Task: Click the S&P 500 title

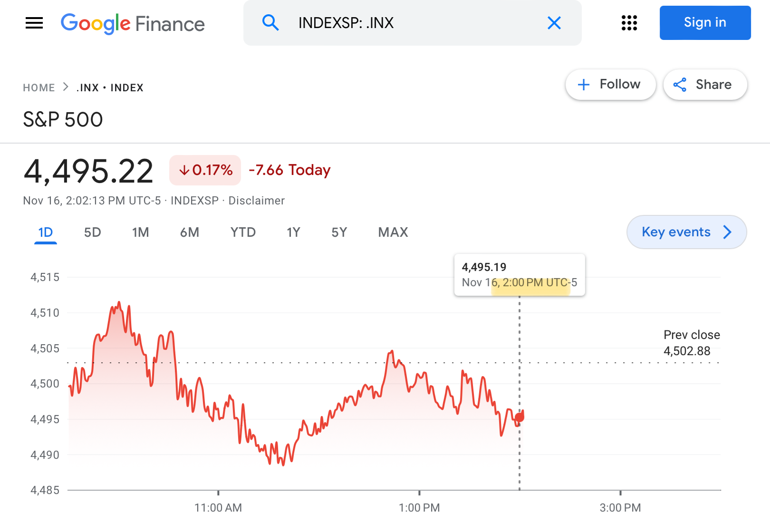Action: [63, 119]
